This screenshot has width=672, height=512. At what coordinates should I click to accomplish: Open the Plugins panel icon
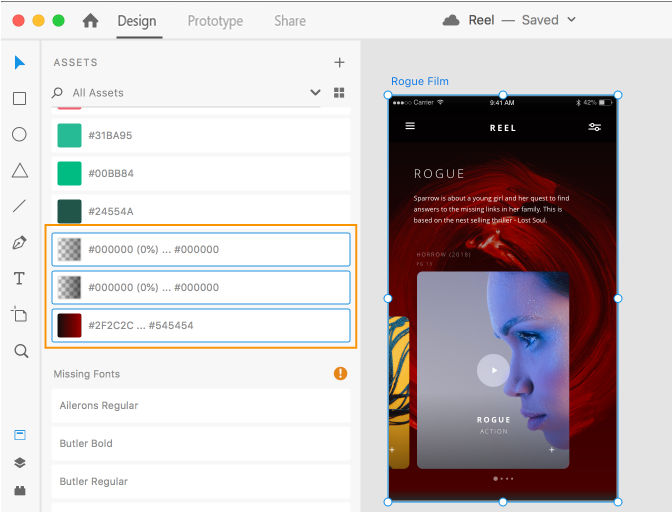[20, 490]
